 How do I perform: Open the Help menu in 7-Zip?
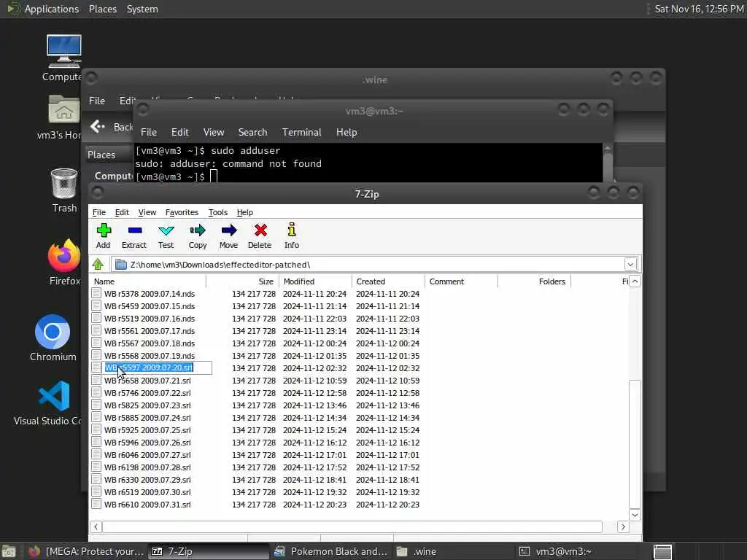point(245,212)
